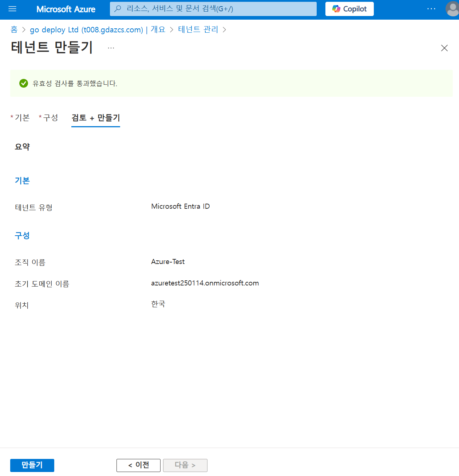Select azuretest250114.onmicrosoft.com domain text
The width and height of the screenshot is (459, 476).
coord(205,283)
